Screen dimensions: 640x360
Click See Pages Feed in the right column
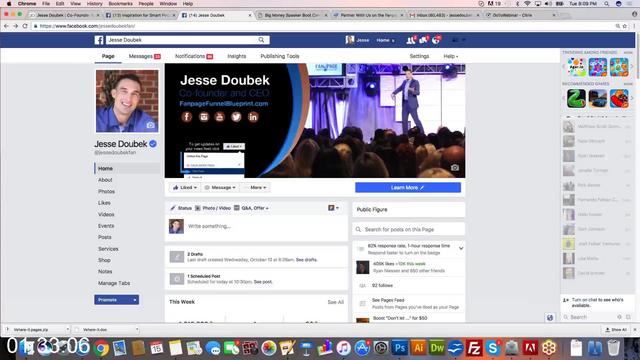click(x=388, y=300)
